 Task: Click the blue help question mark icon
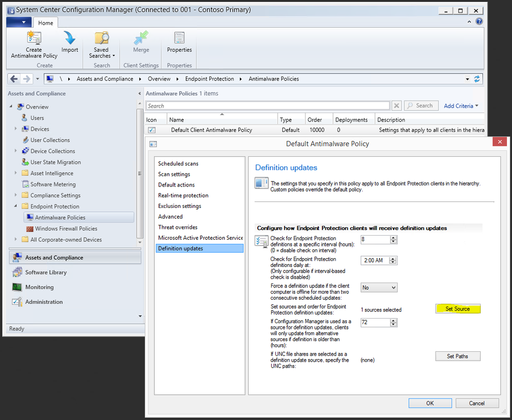[x=479, y=22]
